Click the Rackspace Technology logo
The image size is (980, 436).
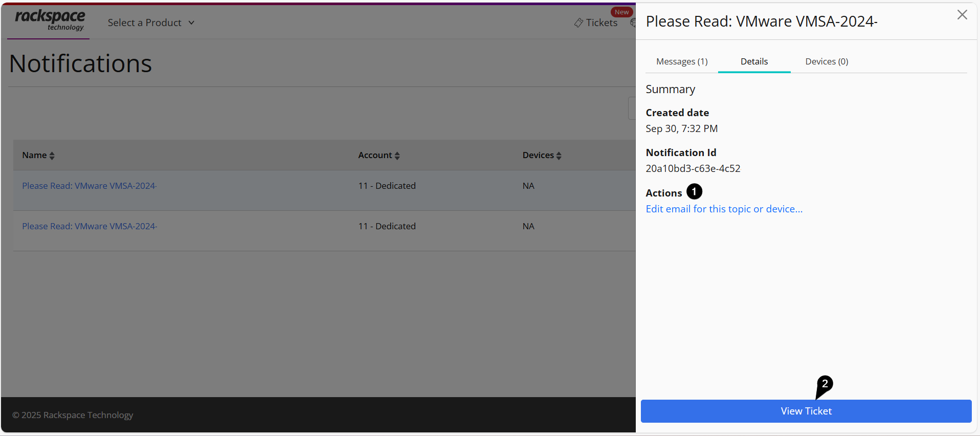(50, 21)
